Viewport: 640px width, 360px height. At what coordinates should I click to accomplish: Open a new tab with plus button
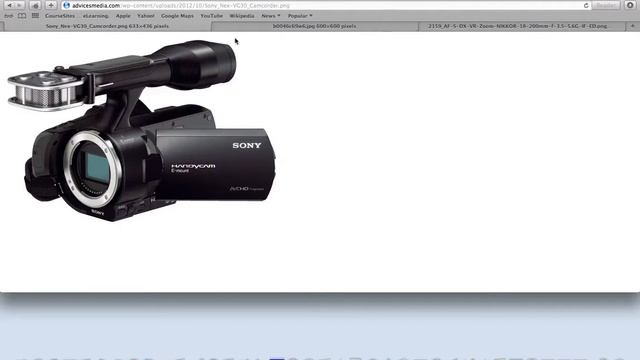[x=633, y=26]
